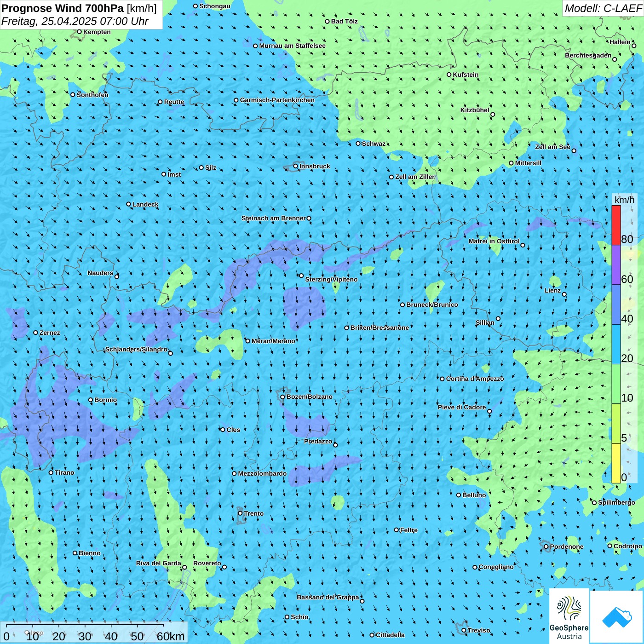The image size is (644, 644).
Task: Click the yellow 0 km/h legend color
Action: pyautogui.click(x=616, y=463)
